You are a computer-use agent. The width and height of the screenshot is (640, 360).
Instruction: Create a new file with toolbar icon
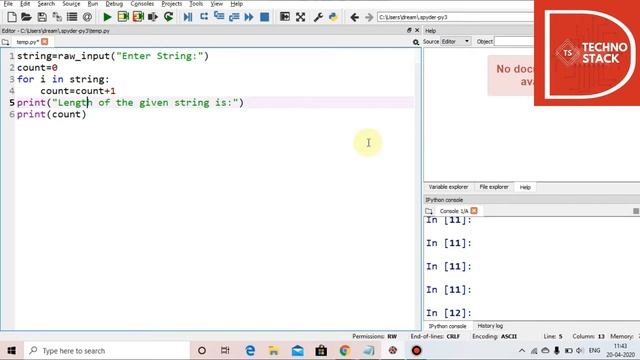click(12, 17)
